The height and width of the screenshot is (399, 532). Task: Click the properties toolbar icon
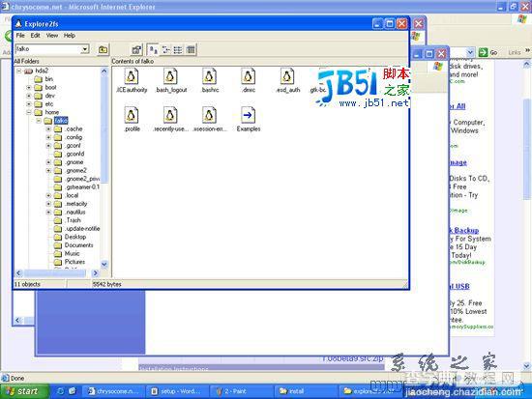(136, 50)
